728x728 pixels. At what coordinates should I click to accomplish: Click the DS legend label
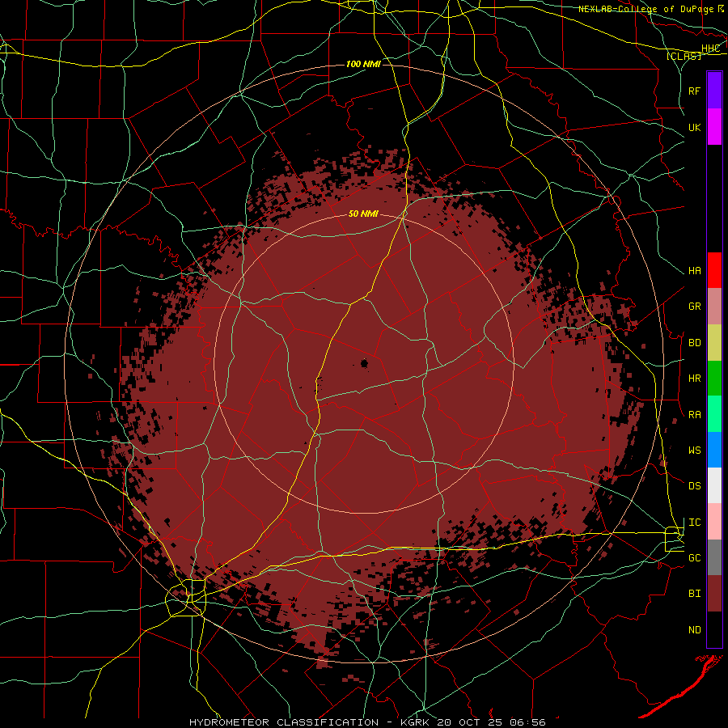pos(695,486)
